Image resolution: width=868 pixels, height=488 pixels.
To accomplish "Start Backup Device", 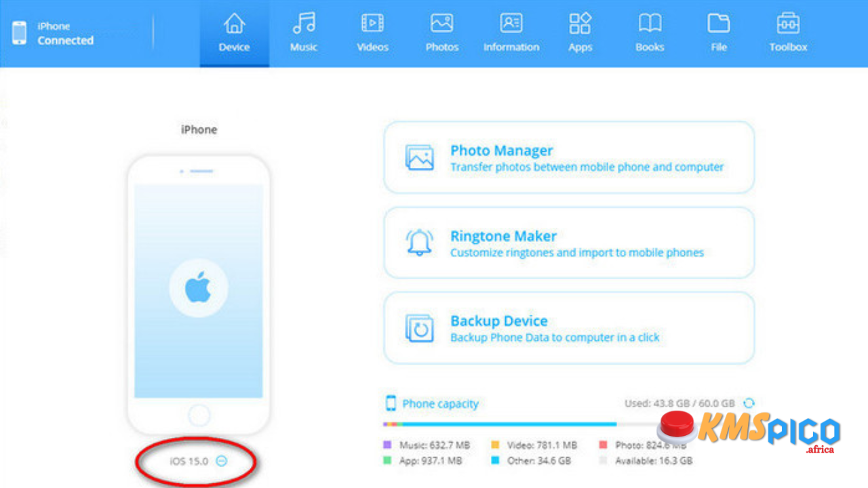I will [569, 328].
